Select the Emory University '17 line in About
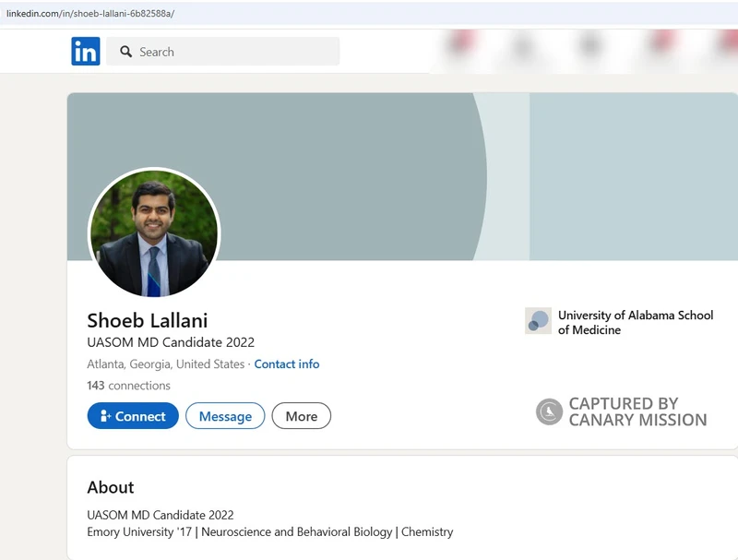Viewport: 738px width, 560px height. [x=270, y=531]
